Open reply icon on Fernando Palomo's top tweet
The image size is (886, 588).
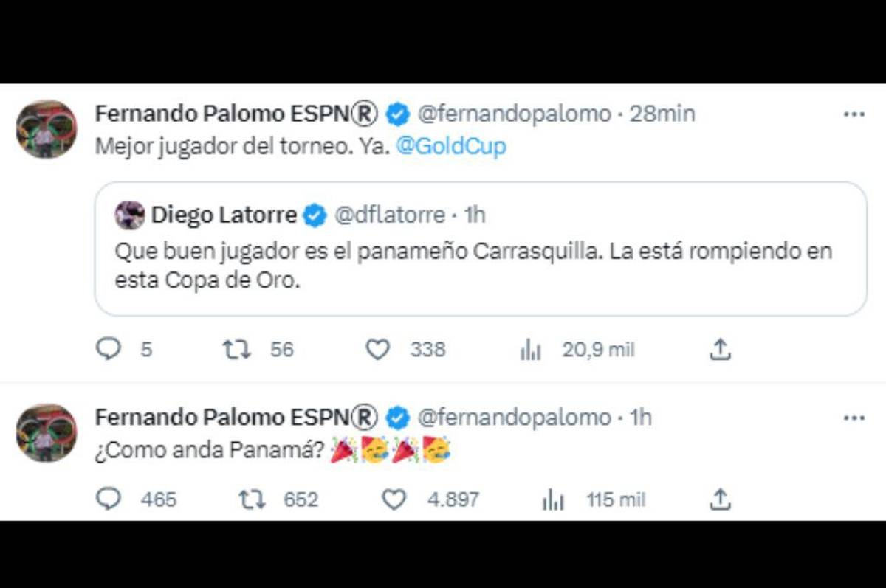109,349
